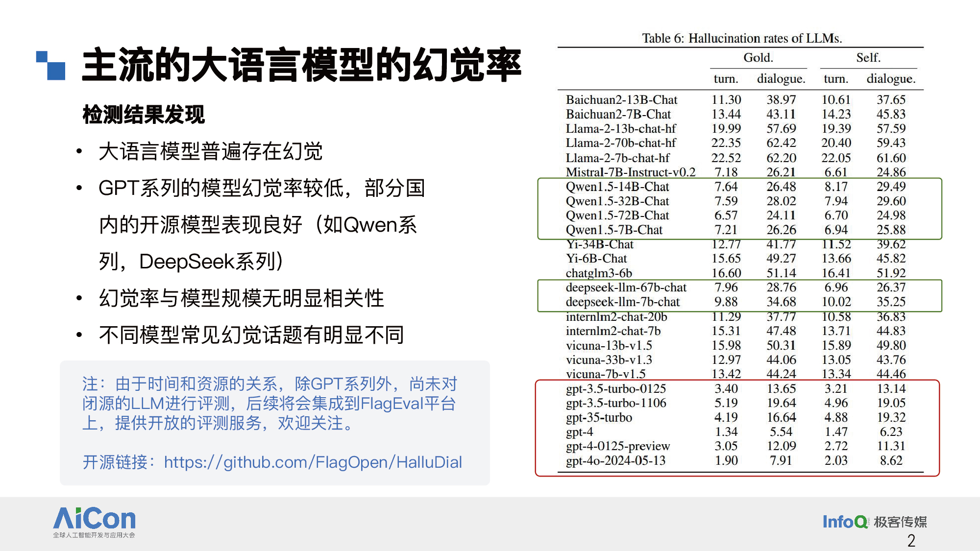Click the Self. column group header
The width and height of the screenshot is (980, 551).
click(x=868, y=58)
